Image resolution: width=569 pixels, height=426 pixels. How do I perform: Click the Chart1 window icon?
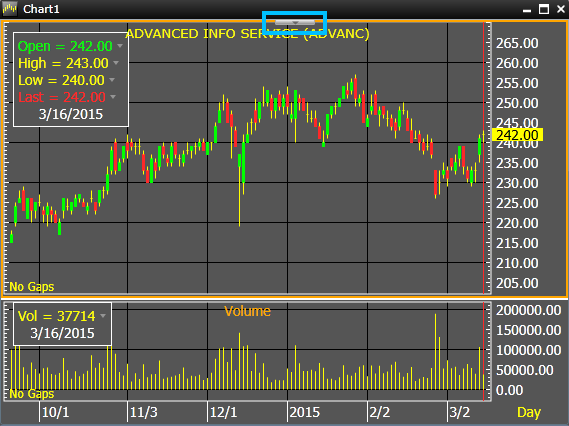(x=10, y=9)
